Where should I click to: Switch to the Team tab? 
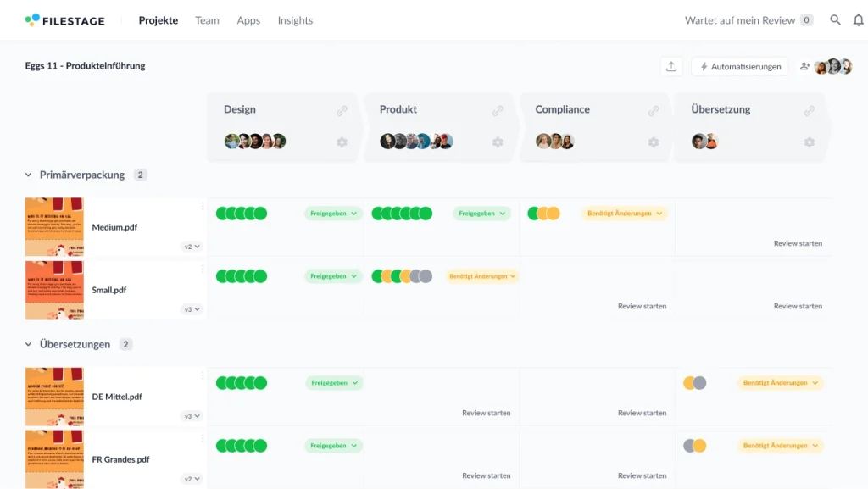(x=207, y=20)
